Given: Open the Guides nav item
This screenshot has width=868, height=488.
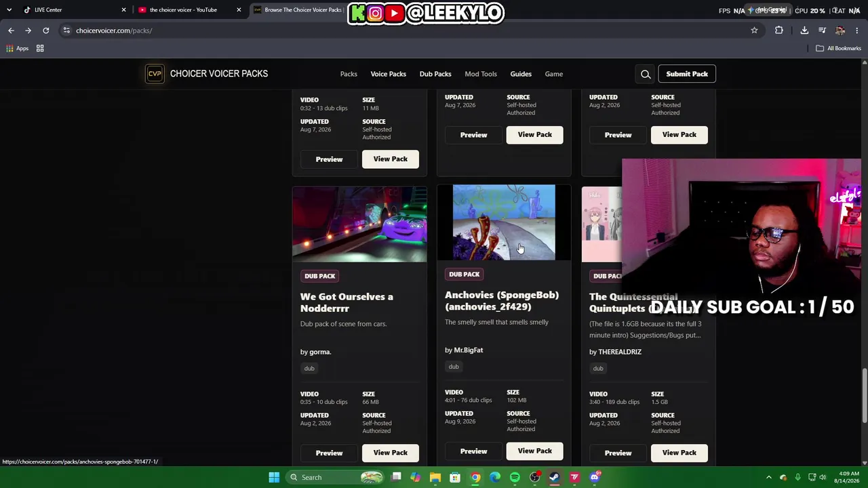Looking at the screenshot, I should tap(521, 74).
